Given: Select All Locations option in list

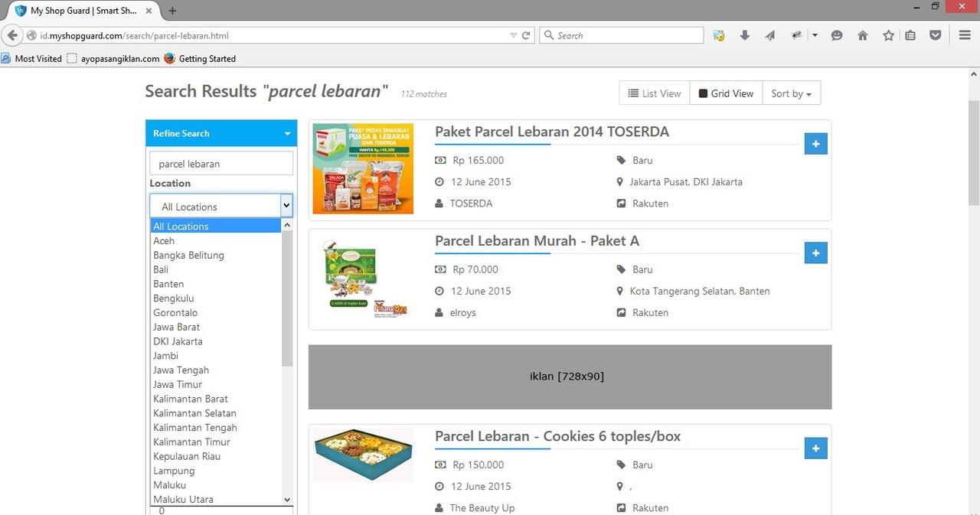Looking at the screenshot, I should click(x=216, y=227).
